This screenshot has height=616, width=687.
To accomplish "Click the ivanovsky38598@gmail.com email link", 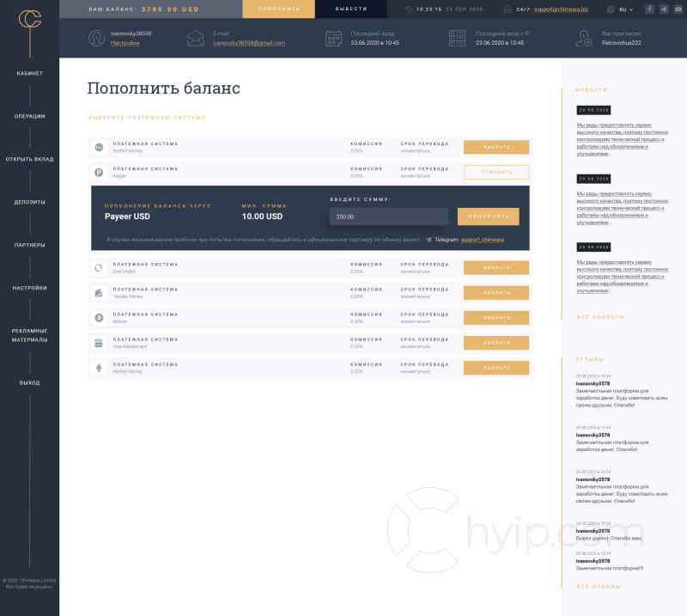I will (249, 43).
